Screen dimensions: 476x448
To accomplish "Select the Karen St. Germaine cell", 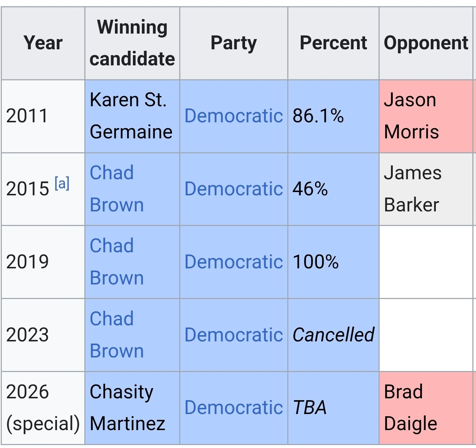I will pos(131,116).
